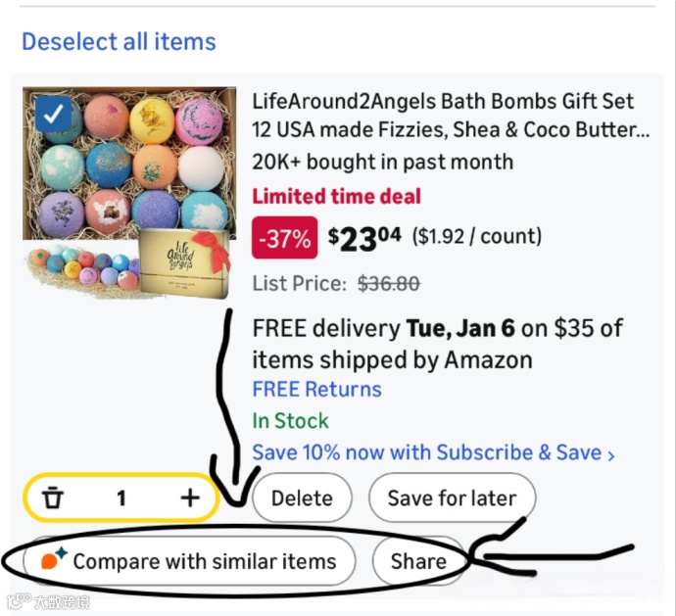Click the trash icon in quantity stepper
Screen dimensions: 676x616
[54, 498]
